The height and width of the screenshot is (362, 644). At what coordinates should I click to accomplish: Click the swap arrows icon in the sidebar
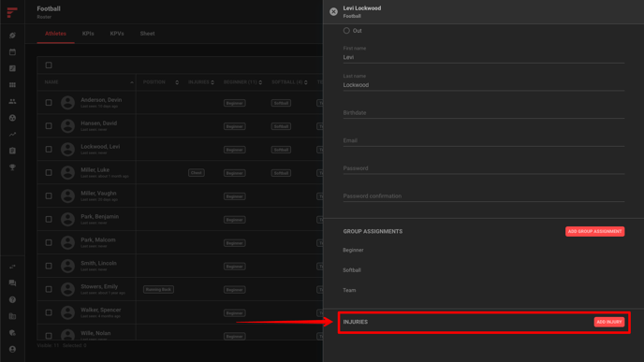point(12,267)
